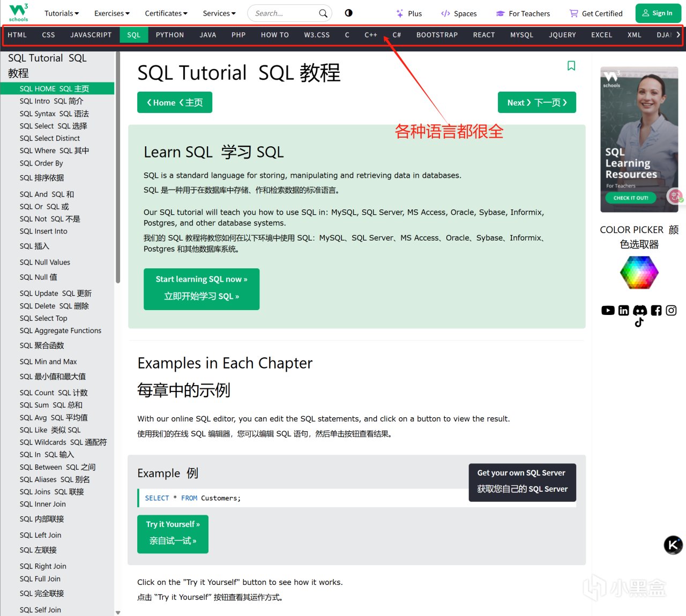Switch to the JQUERY tab
The image size is (686, 616).
coord(563,35)
